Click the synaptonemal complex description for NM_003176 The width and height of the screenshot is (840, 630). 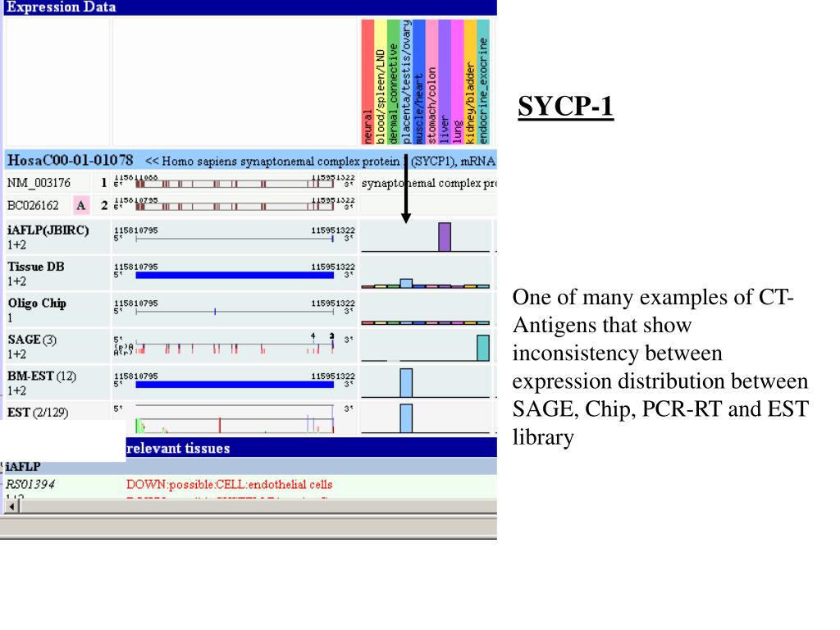pyautogui.click(x=428, y=183)
